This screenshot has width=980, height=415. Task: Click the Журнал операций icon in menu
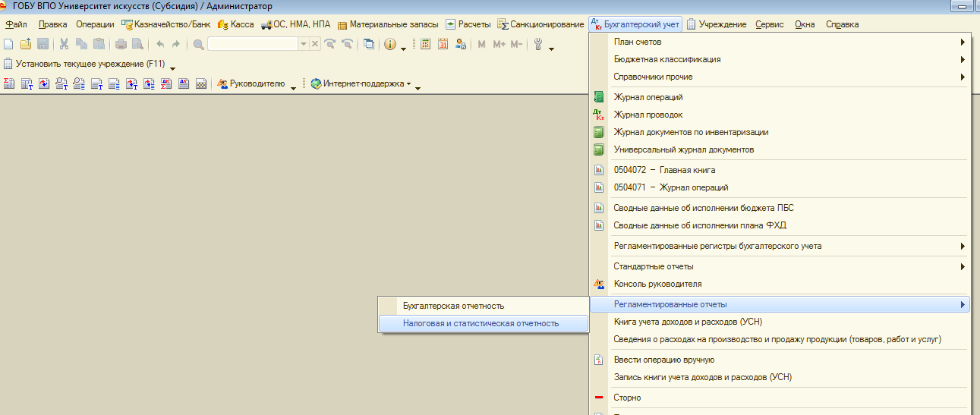(599, 97)
